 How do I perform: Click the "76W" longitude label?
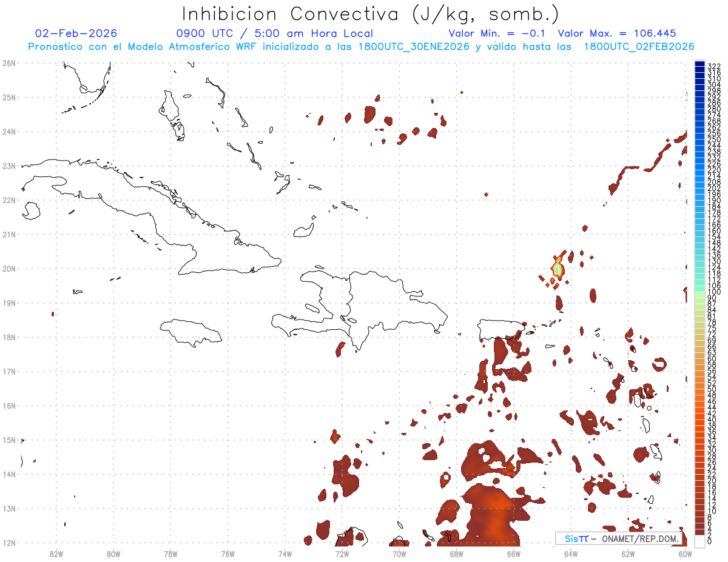coord(228,554)
